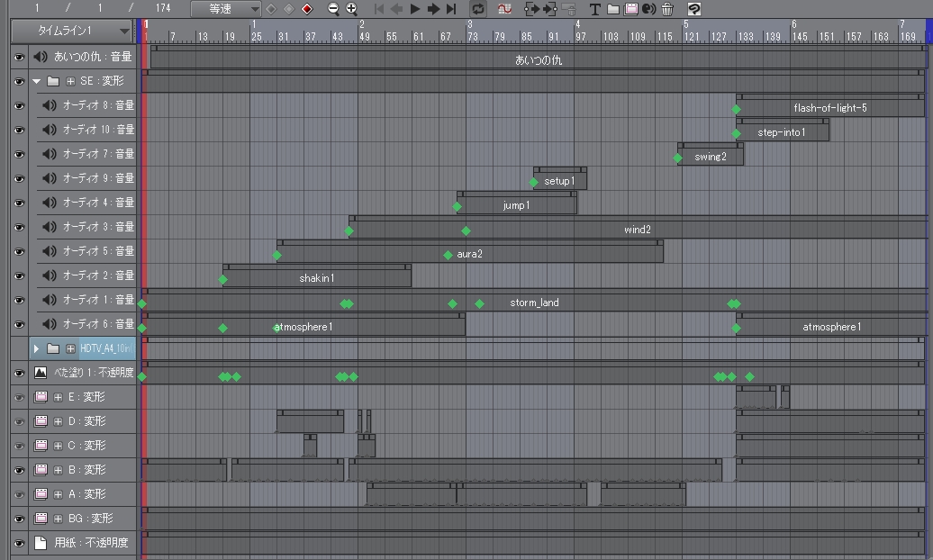Zoom out the timeline view
This screenshot has height=560, width=933.
pyautogui.click(x=333, y=9)
